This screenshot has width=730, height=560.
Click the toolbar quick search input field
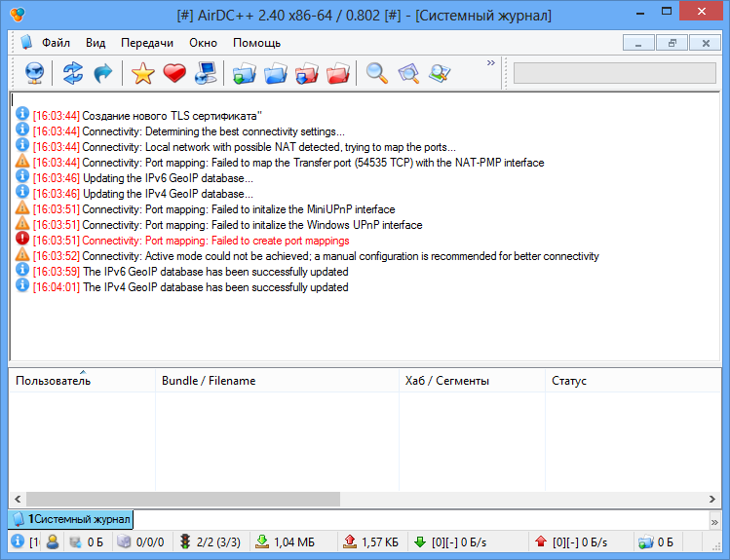tap(615, 73)
